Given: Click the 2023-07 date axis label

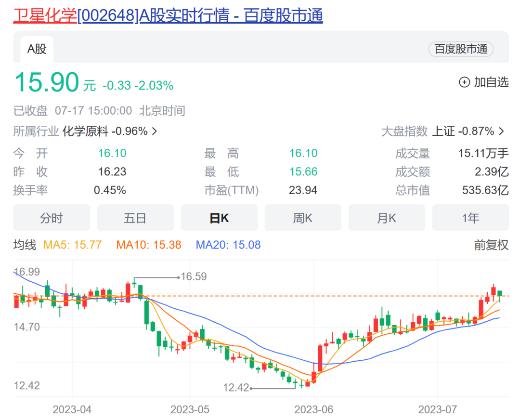Looking at the screenshot, I should (437, 410).
